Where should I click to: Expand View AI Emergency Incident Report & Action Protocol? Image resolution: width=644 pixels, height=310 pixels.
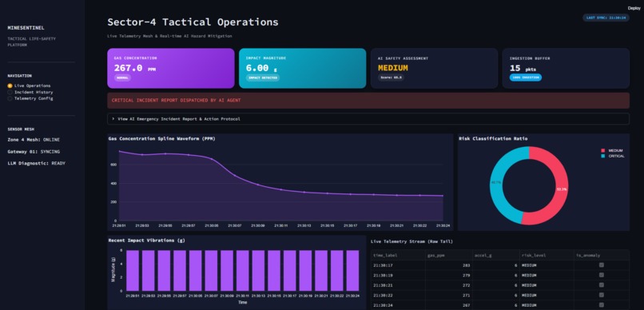[x=368, y=119]
